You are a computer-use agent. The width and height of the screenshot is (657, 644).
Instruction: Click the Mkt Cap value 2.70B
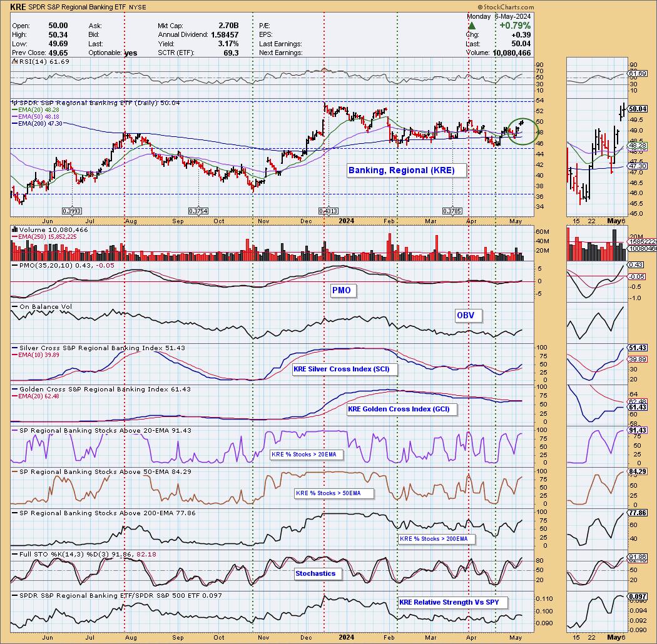coord(228,26)
